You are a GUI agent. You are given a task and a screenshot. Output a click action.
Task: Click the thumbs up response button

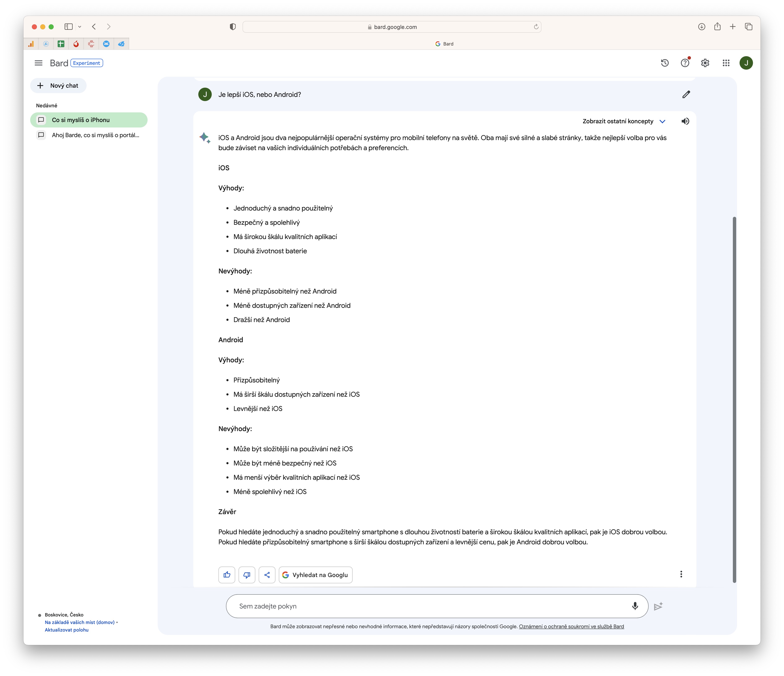pos(227,575)
